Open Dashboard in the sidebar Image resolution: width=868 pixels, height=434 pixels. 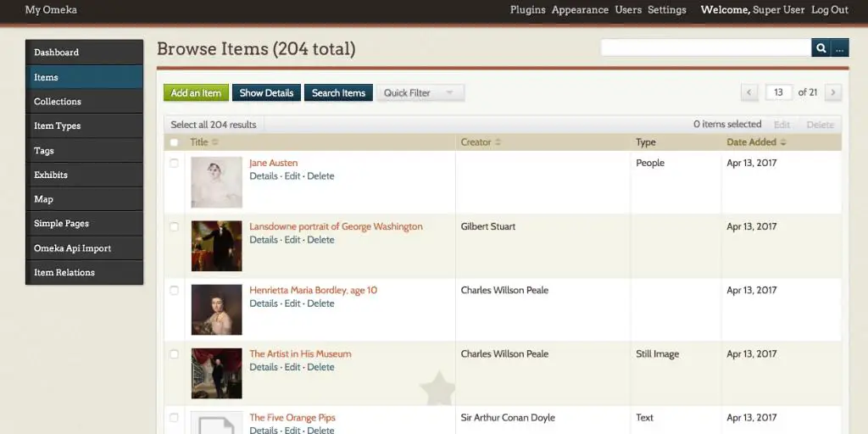click(x=84, y=52)
